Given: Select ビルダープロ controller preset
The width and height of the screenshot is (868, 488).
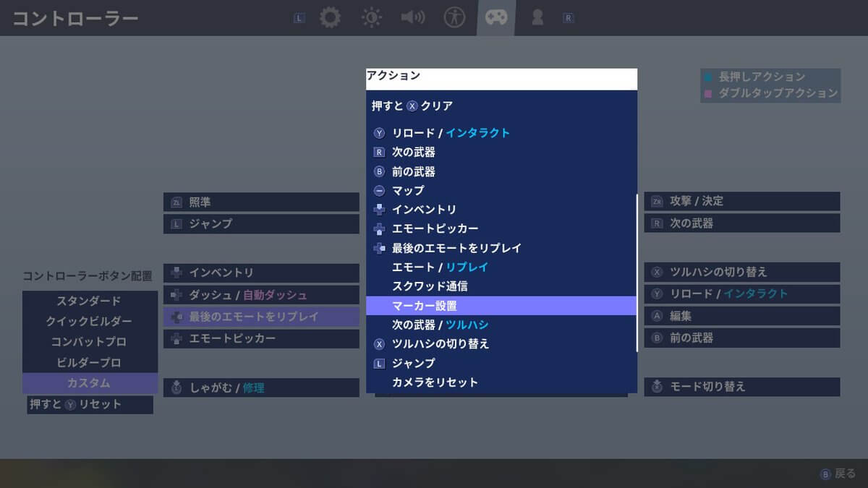Looking at the screenshot, I should (90, 362).
